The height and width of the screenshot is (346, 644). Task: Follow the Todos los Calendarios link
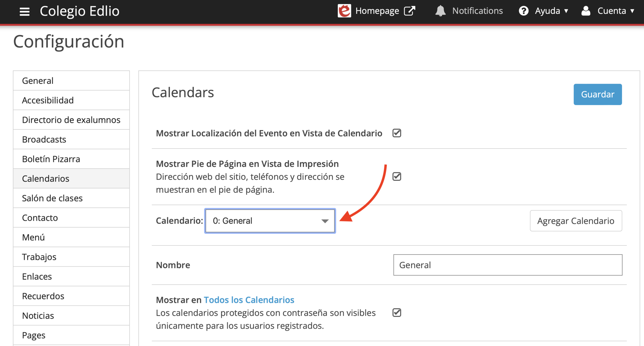249,300
